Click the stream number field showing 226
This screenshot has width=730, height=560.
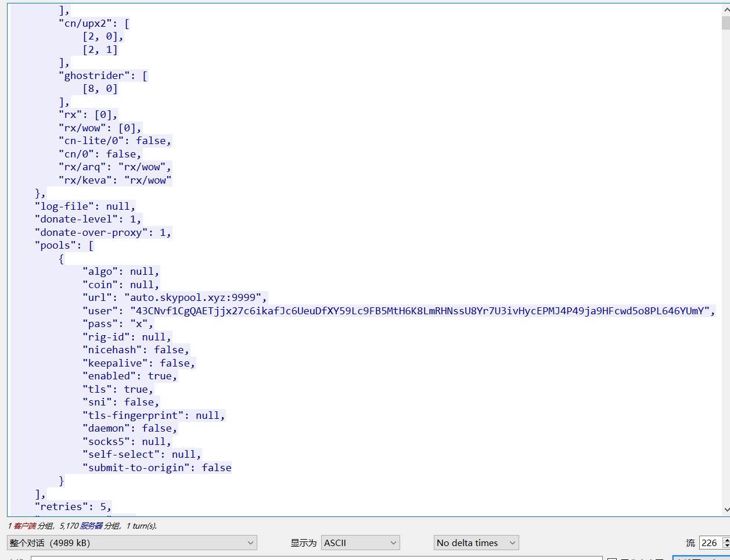[x=710, y=543]
